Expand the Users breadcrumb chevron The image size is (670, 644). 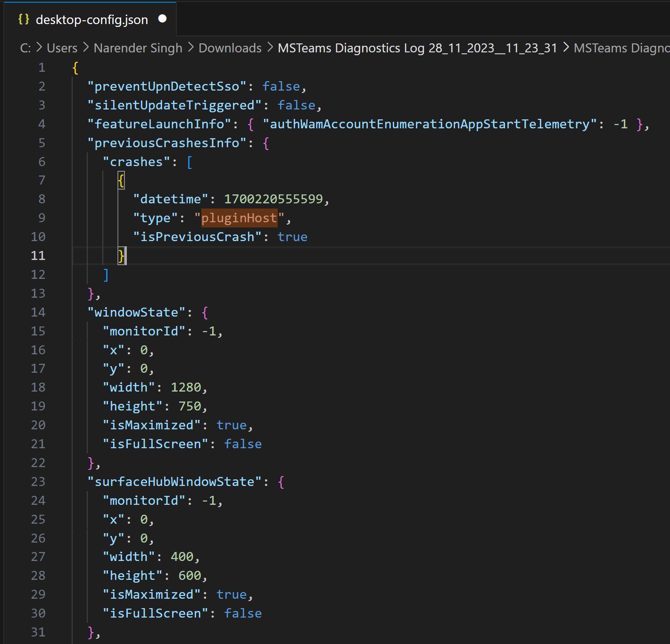pyautogui.click(x=85, y=48)
